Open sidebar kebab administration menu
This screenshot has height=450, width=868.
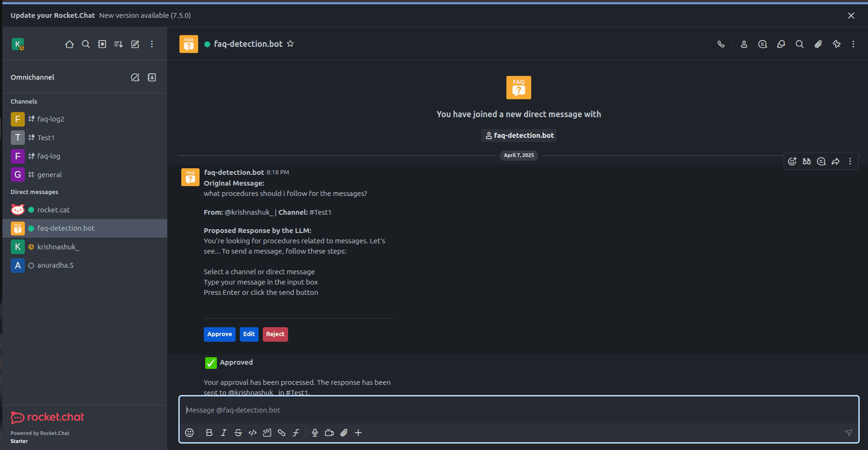click(152, 44)
